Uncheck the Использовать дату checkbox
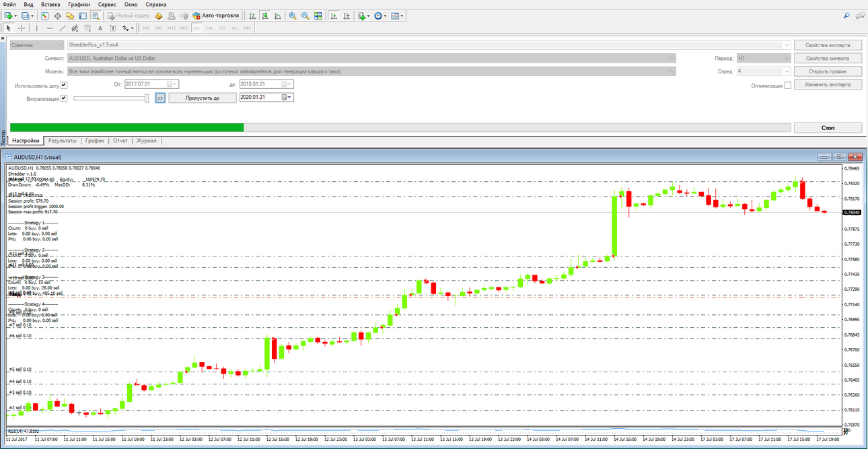The image size is (868, 449). click(64, 85)
